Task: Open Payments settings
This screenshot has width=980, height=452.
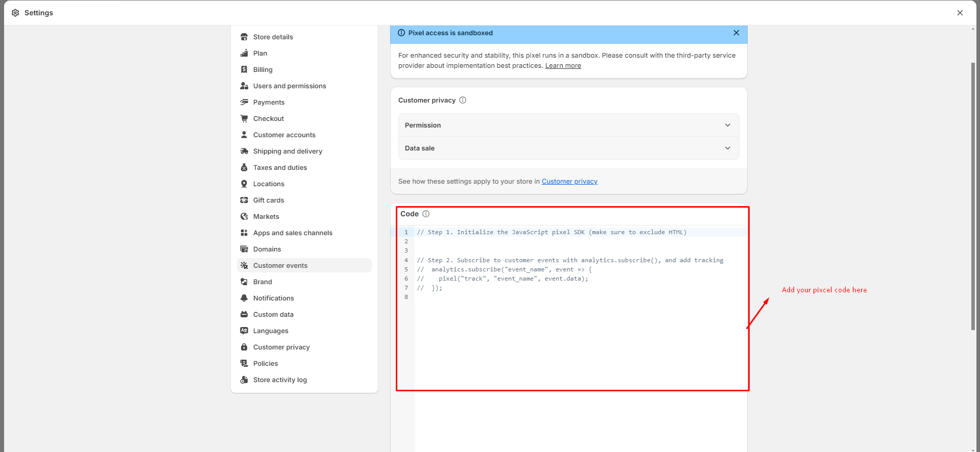Action: (304, 102)
